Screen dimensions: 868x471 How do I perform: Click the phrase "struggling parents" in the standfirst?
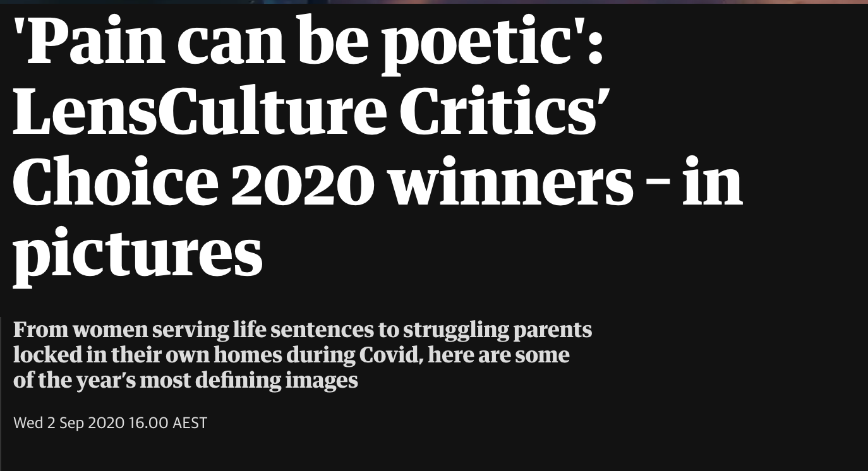point(498,331)
